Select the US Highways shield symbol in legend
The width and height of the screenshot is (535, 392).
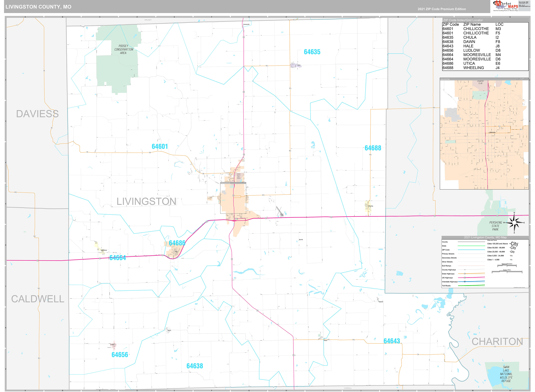[465, 278]
